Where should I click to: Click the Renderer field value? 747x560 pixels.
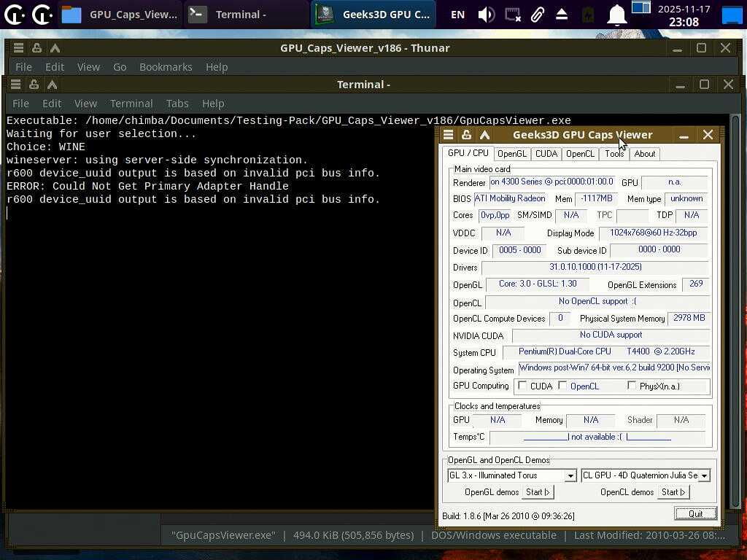551,182
